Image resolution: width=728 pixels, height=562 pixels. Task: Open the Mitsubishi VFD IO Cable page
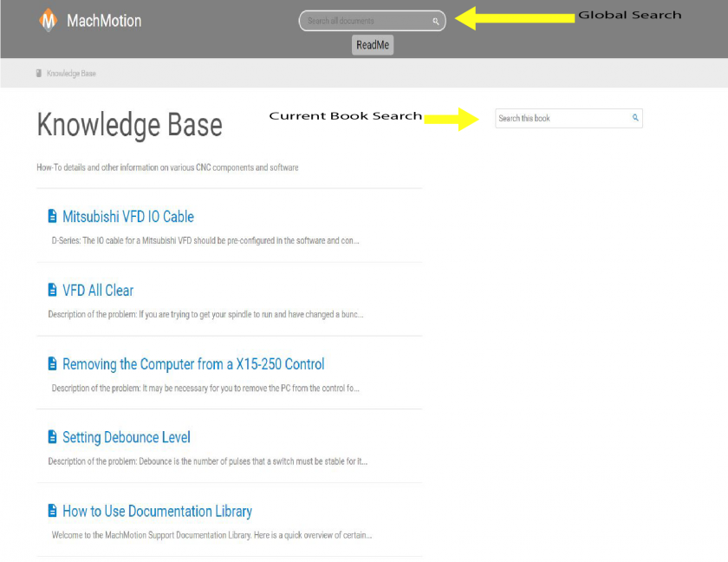pyautogui.click(x=128, y=217)
